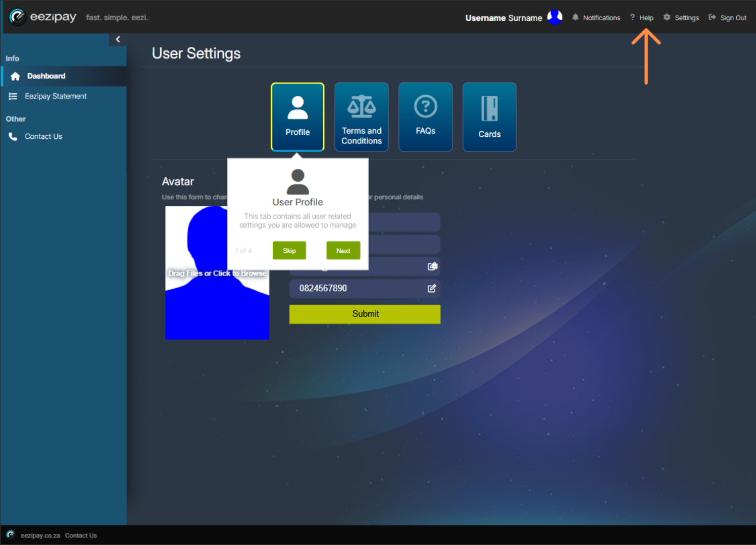This screenshot has height=545, width=756.
Task: Click the Avatar section heading
Action: (x=178, y=182)
